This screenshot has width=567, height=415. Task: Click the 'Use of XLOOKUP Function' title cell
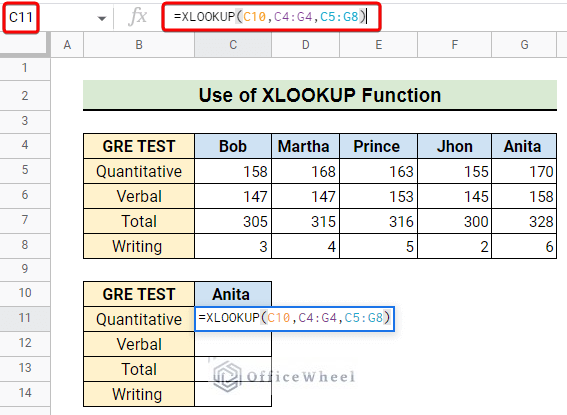320,95
